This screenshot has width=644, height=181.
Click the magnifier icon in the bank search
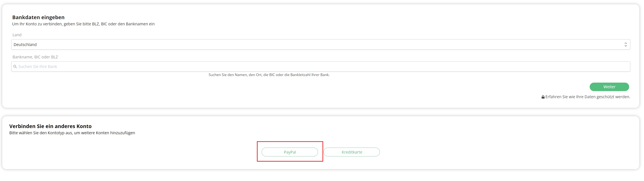coord(15,67)
